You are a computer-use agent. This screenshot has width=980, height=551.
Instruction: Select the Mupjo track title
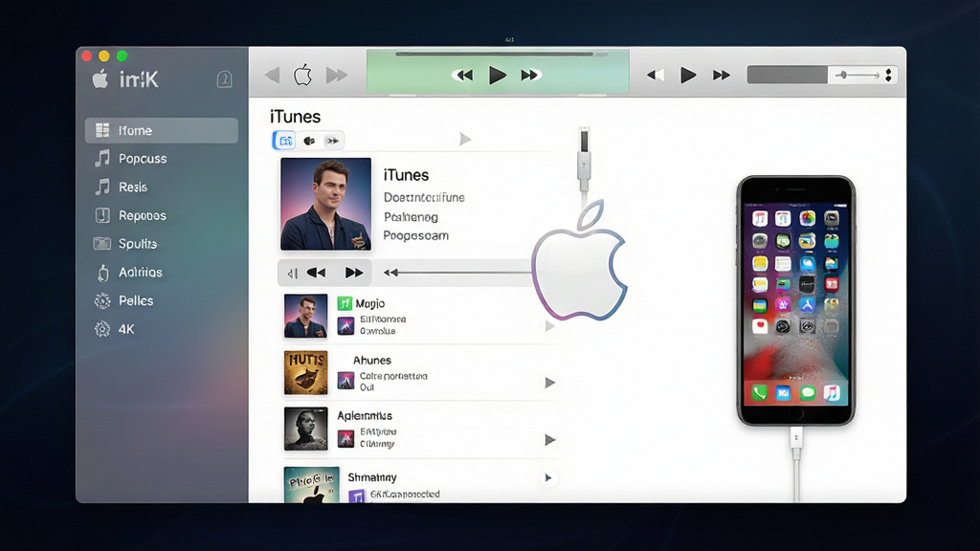click(370, 303)
